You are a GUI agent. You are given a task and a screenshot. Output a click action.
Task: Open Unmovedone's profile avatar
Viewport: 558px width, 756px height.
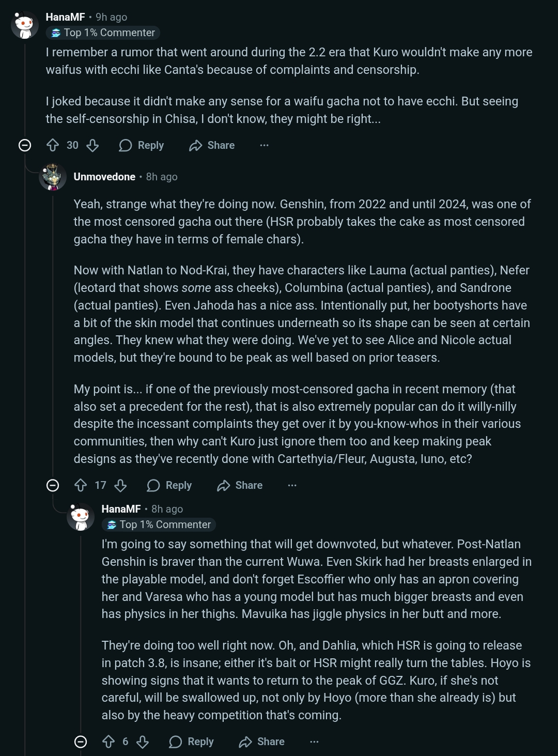pyautogui.click(x=53, y=177)
